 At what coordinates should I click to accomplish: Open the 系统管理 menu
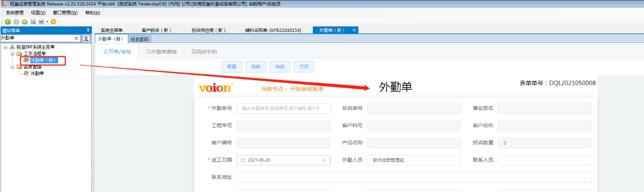coord(15,12)
